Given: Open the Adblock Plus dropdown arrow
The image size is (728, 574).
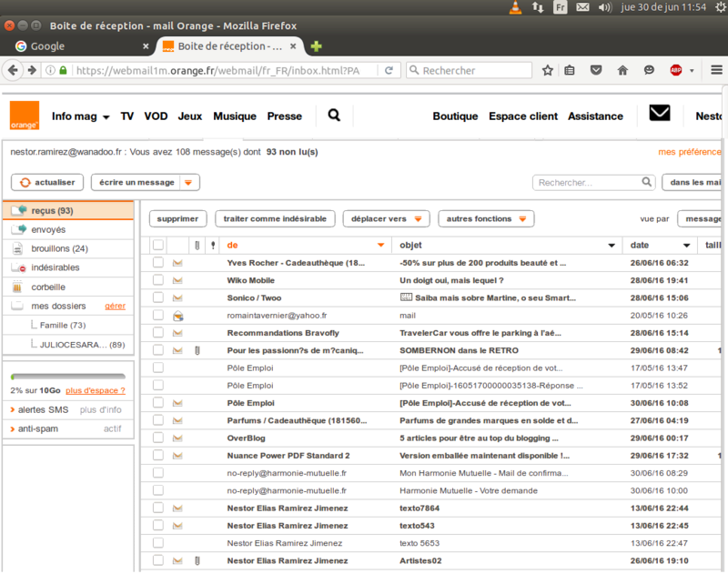Looking at the screenshot, I should [x=692, y=71].
